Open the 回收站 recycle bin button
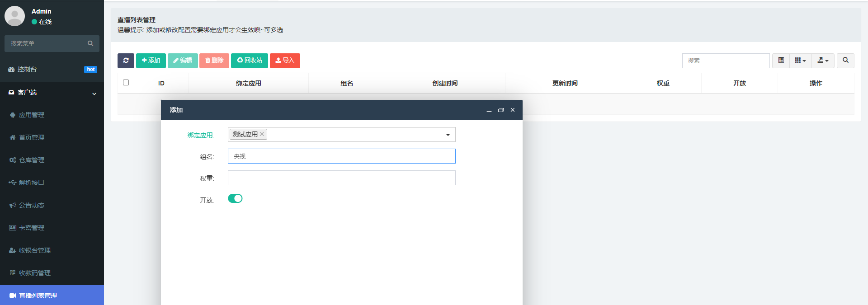 [250, 61]
